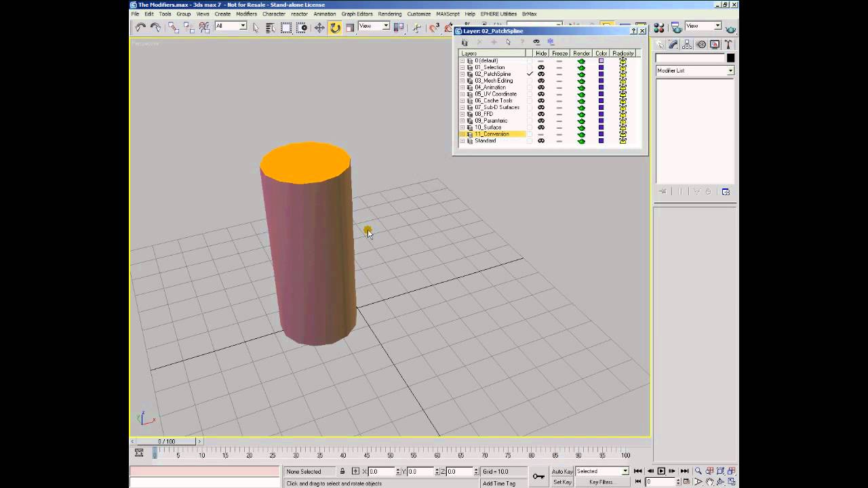Viewport: 868px width, 488px height.
Task: Open the File menu
Action: click(x=135, y=14)
